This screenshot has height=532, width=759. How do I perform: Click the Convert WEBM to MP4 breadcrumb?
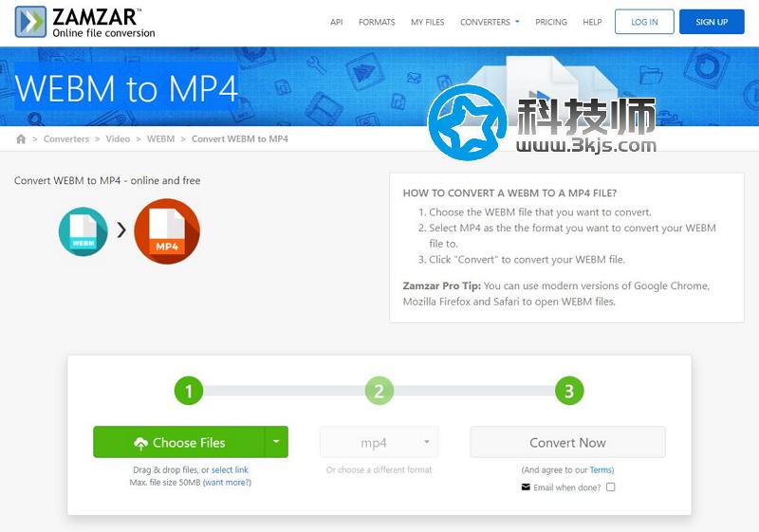click(240, 138)
